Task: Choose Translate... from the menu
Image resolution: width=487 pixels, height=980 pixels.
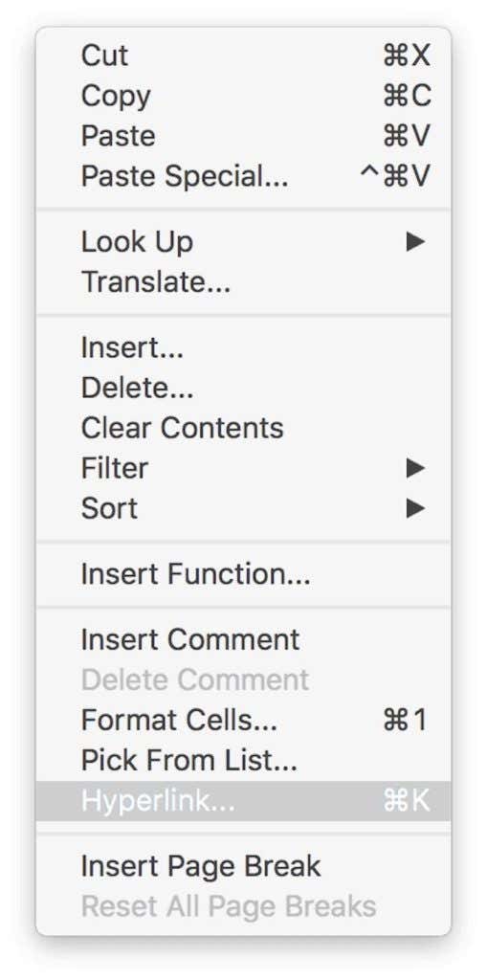Action: pos(243,282)
